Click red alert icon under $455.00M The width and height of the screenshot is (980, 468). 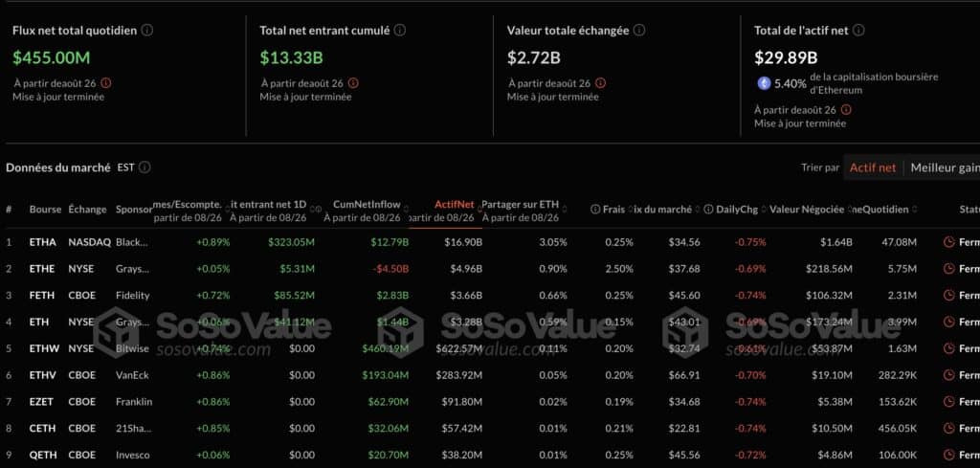[105, 83]
